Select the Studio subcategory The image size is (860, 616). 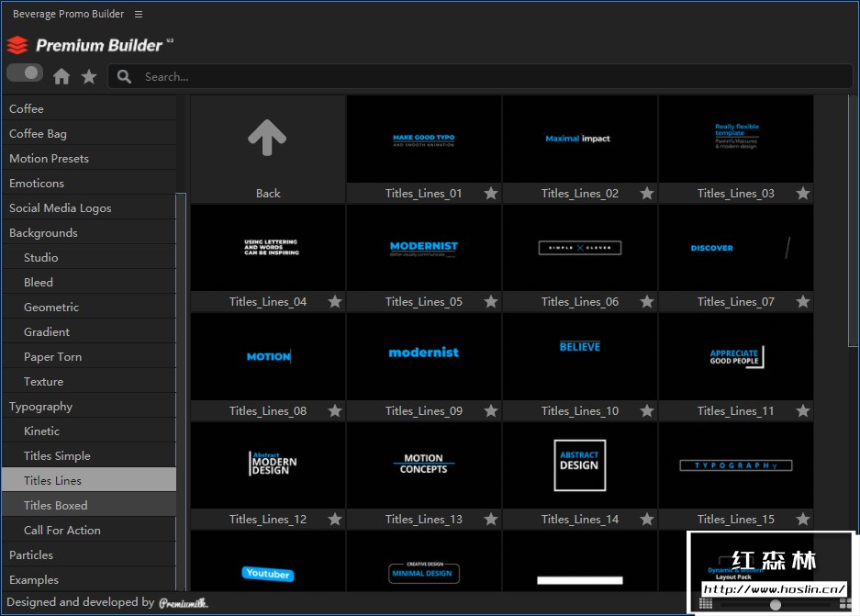(89, 257)
